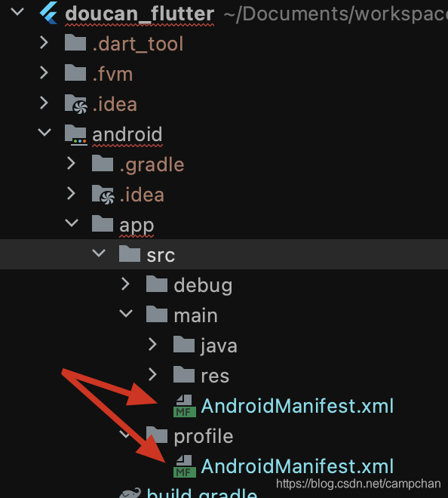
Task: Expand the .fvm folder
Action: tap(44, 72)
